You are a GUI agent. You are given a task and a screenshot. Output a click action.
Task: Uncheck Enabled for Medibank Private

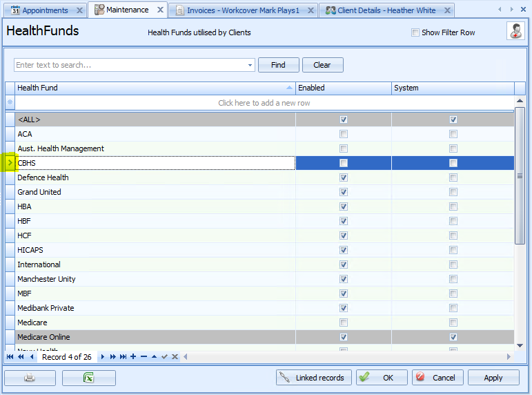click(x=344, y=308)
